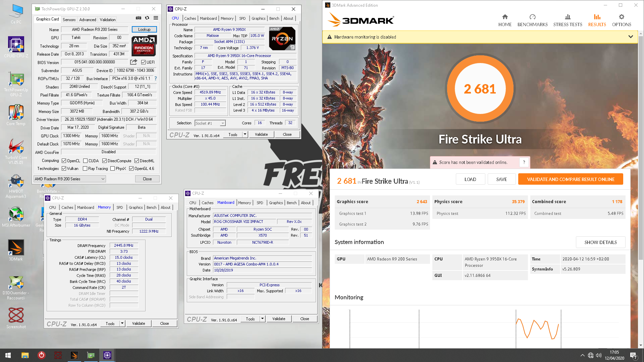Click the 3DMark vertical scrollbar
This screenshot has width=644, height=362.
[641, 147]
